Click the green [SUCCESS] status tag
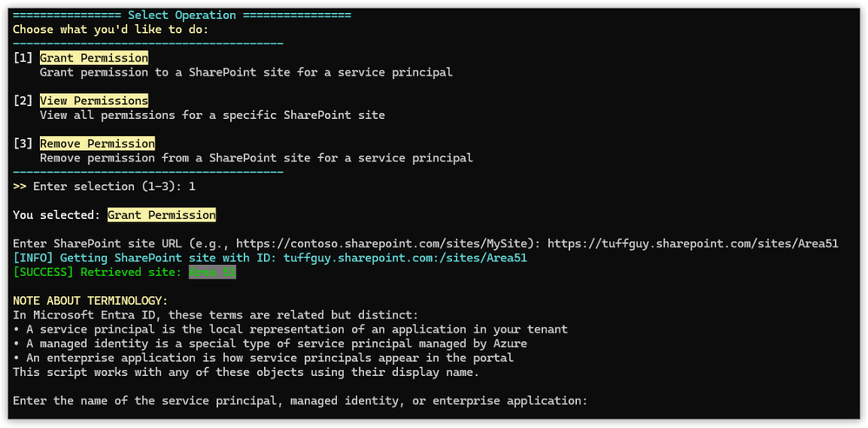This screenshot has height=428, width=868. click(43, 272)
